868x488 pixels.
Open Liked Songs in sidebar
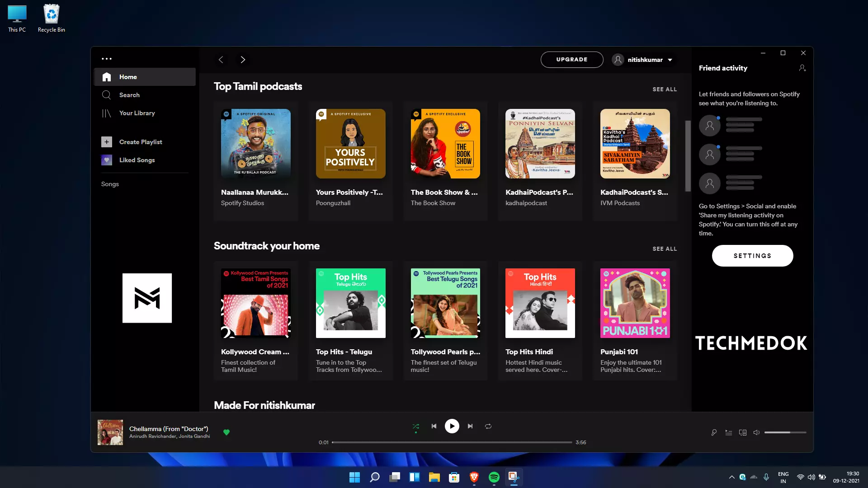[145, 160]
